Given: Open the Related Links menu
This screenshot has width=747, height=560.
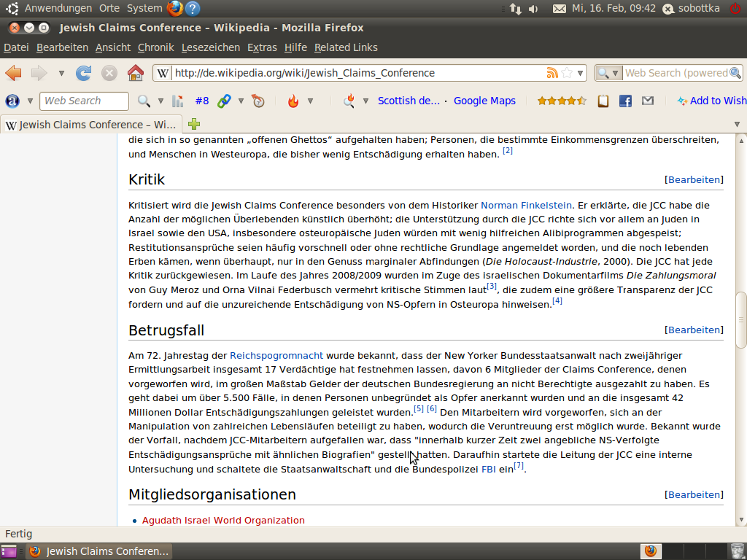Looking at the screenshot, I should pos(346,47).
